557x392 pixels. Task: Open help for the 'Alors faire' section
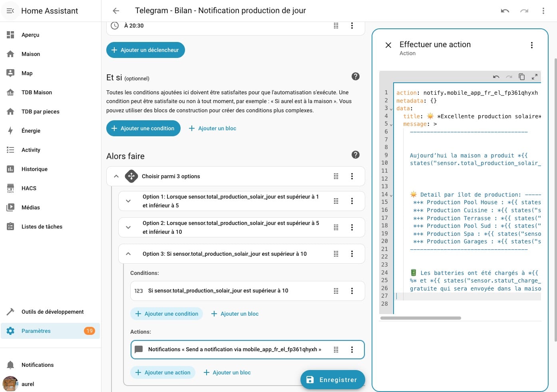click(355, 155)
